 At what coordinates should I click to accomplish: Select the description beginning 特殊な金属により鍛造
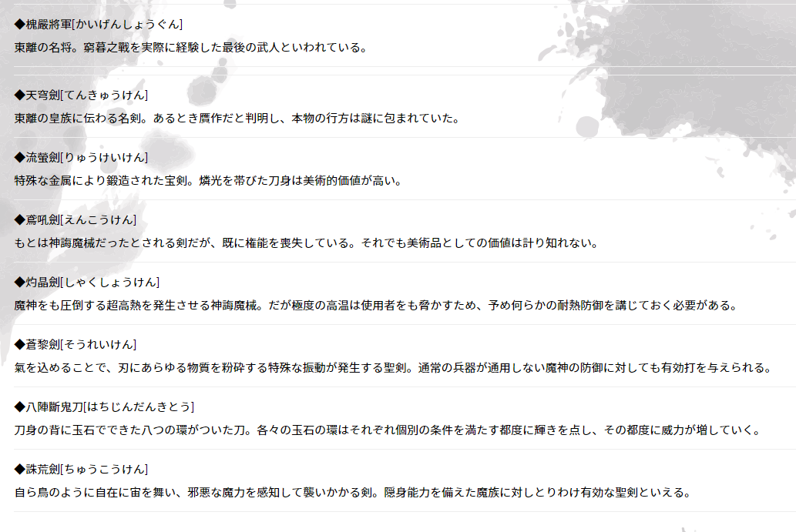tap(207, 181)
